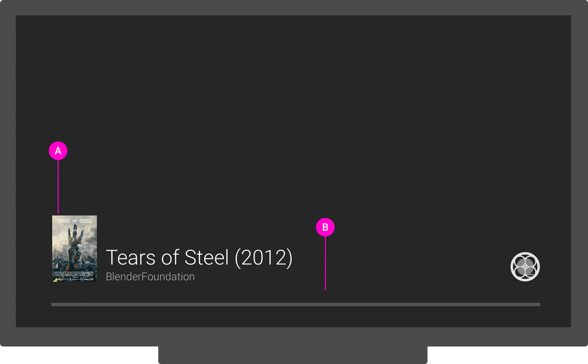
Task: Click the credits block at poster bottom
Action: point(75,274)
